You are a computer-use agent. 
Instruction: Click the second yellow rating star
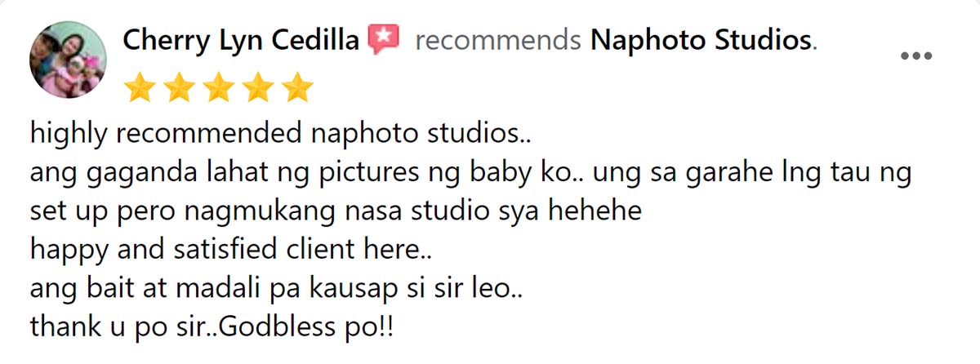(180, 87)
